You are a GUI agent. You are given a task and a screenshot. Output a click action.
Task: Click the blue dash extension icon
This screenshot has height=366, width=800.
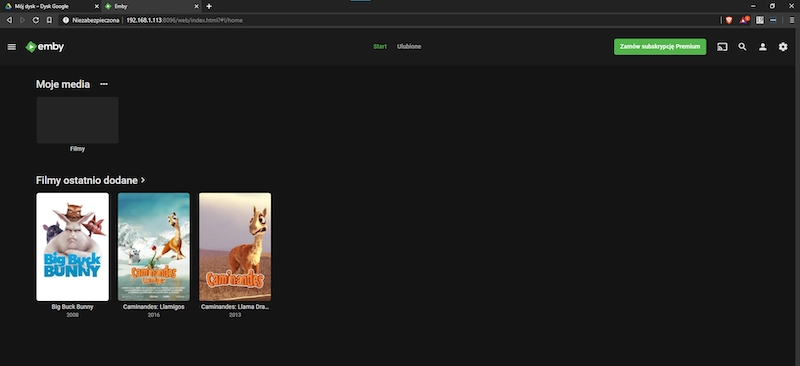tap(773, 20)
